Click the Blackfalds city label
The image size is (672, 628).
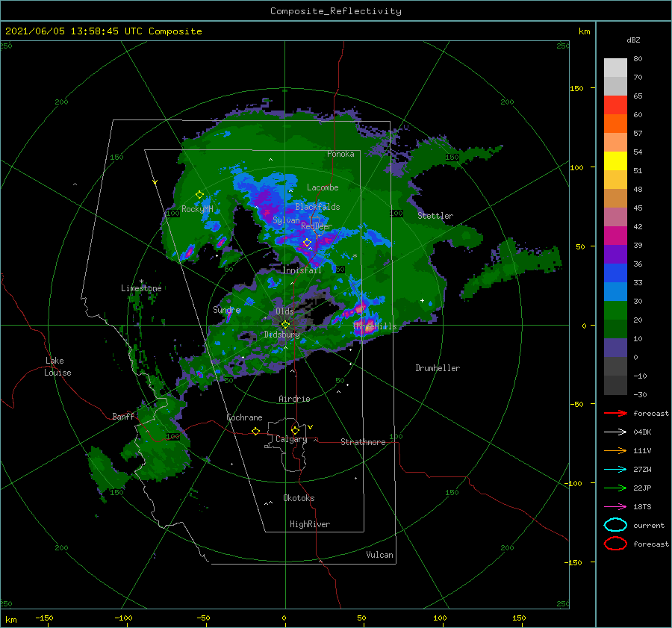tap(317, 207)
